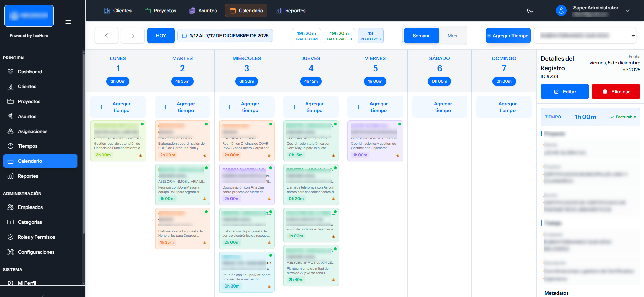644x297 pixels.
Task: Toggle dark mode with the moon icon
Action: [x=530, y=11]
